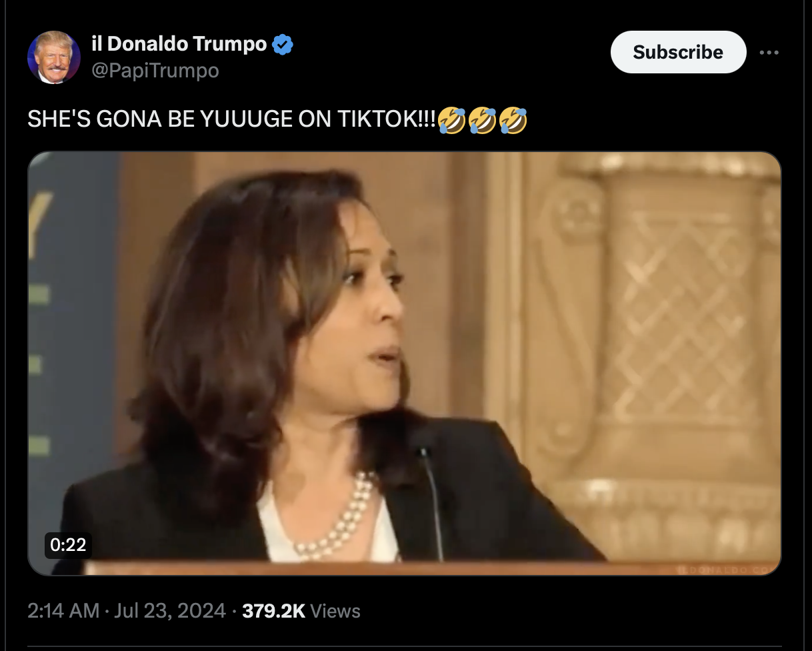Open il Donaldo Trumpo's profile avatar
812x651 pixels.
pos(54,57)
